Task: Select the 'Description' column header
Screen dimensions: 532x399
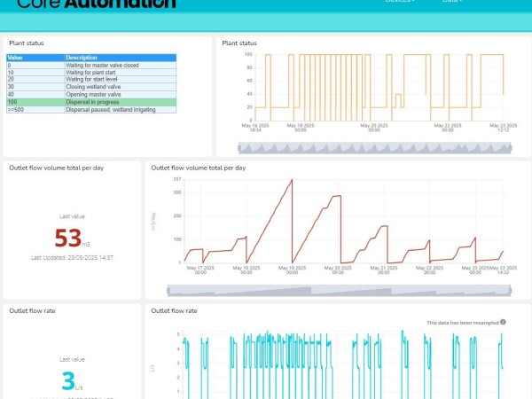Action: [x=121, y=58]
